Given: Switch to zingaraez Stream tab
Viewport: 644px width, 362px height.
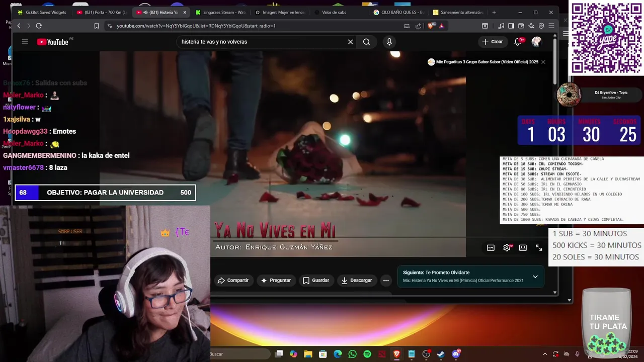Looking at the screenshot, I should click(x=220, y=12).
